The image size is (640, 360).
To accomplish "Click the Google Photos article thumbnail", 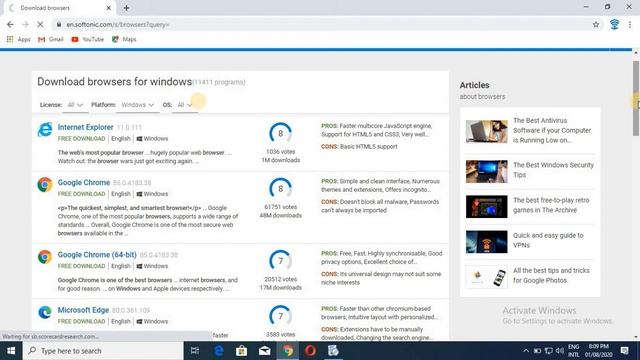I will (487, 277).
